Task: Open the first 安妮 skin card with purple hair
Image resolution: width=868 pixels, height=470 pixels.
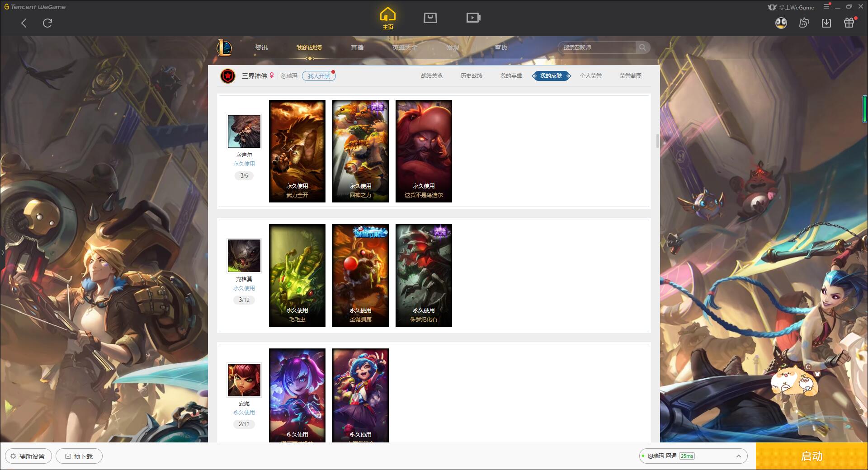Action: pyautogui.click(x=297, y=395)
